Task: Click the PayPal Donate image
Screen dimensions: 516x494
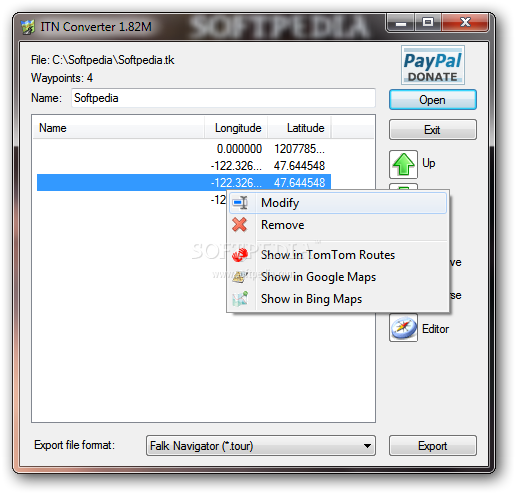Action: pos(433,65)
